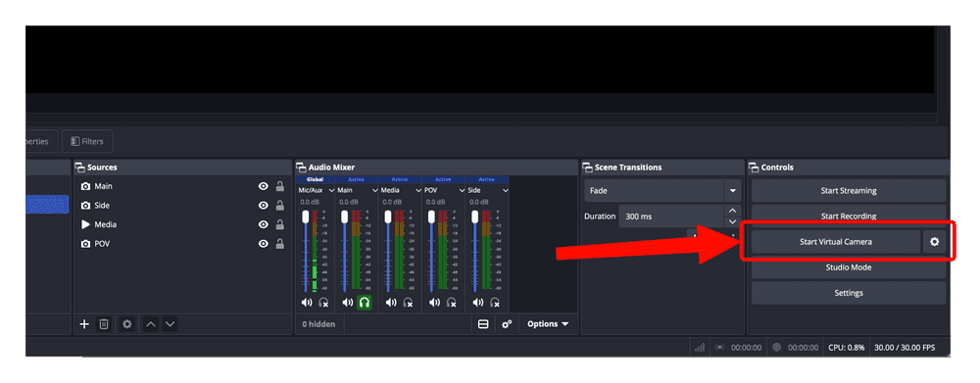
Task: Toggle lock on Main source
Action: tap(280, 186)
